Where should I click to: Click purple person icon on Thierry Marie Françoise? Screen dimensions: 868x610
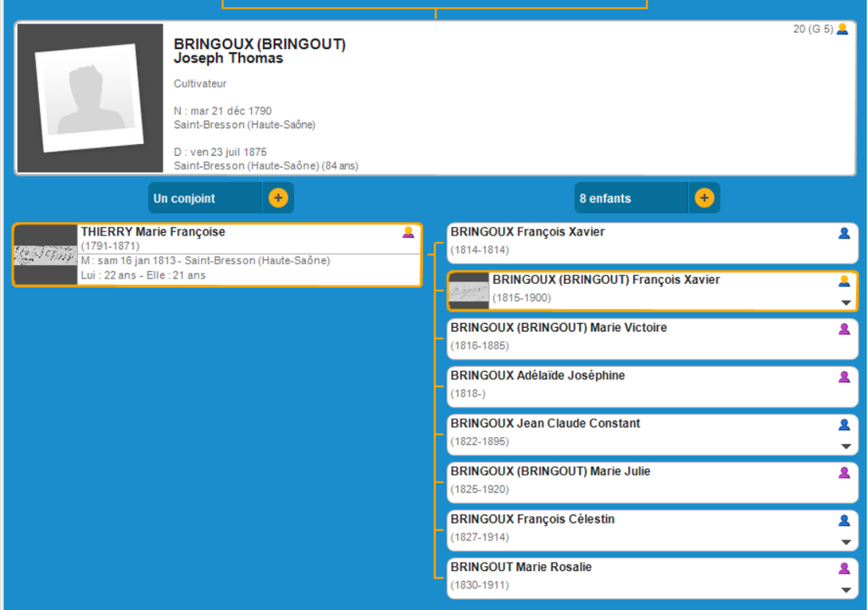click(x=409, y=232)
